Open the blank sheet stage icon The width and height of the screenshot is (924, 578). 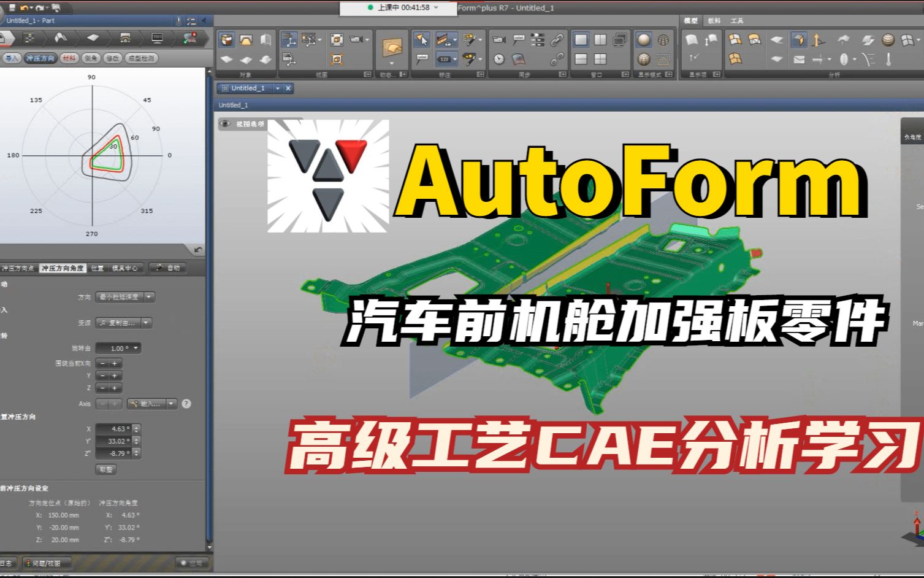coord(93,38)
